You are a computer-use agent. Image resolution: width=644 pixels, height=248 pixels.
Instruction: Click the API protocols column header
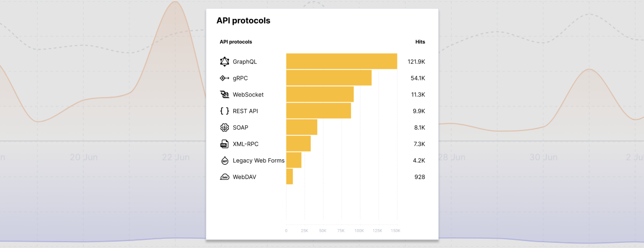(x=236, y=42)
